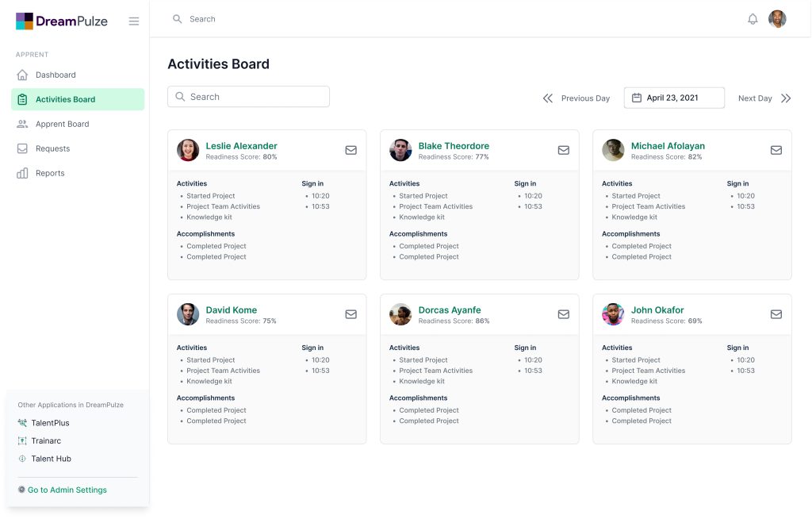Select Apprent Board in sidebar

pyautogui.click(x=62, y=124)
